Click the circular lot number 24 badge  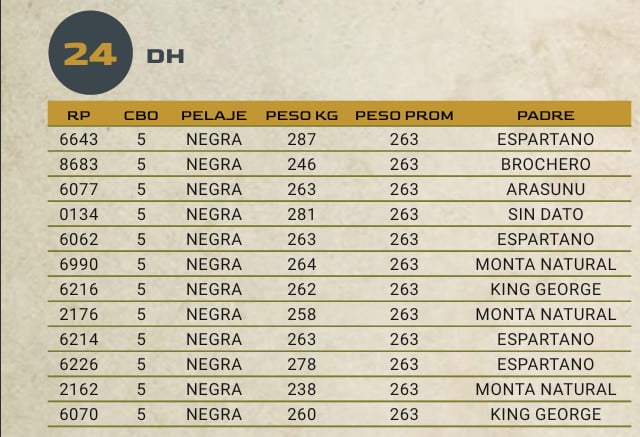coord(89,54)
